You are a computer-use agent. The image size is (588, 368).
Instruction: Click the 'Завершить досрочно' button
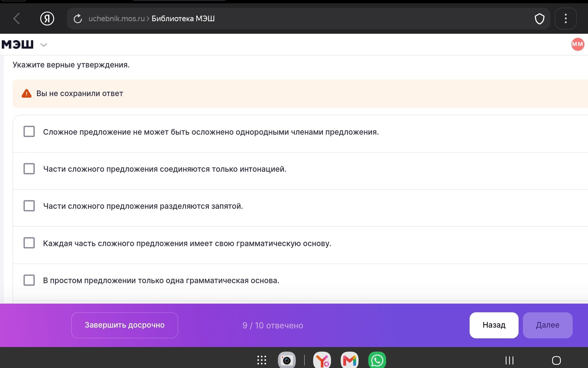125,325
